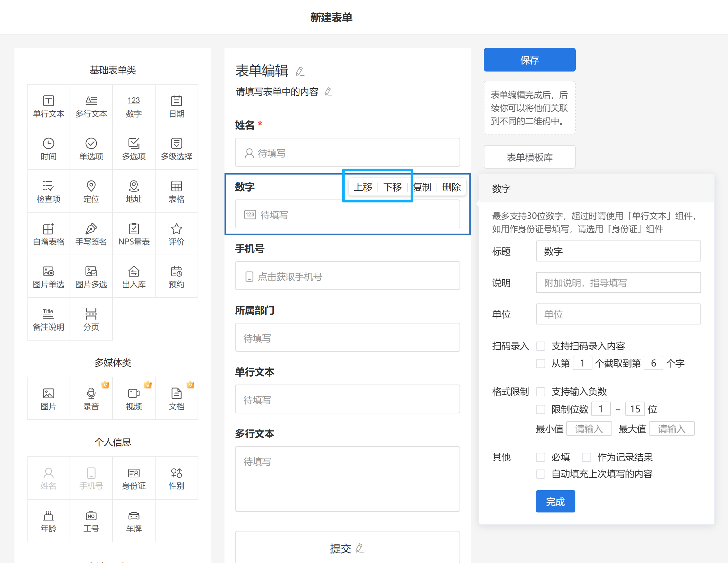Check the 支持输入负数 option
This screenshot has width=728, height=563.
pyautogui.click(x=540, y=392)
